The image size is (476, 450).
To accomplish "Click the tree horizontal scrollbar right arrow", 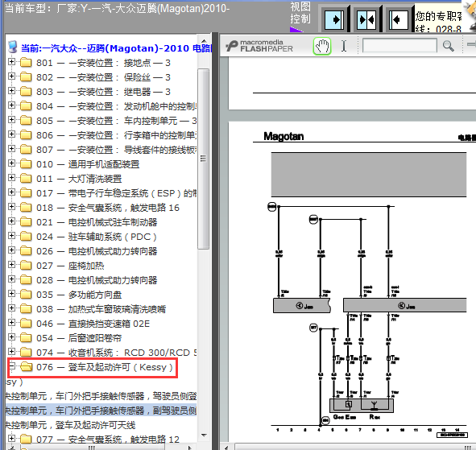I will [190, 448].
